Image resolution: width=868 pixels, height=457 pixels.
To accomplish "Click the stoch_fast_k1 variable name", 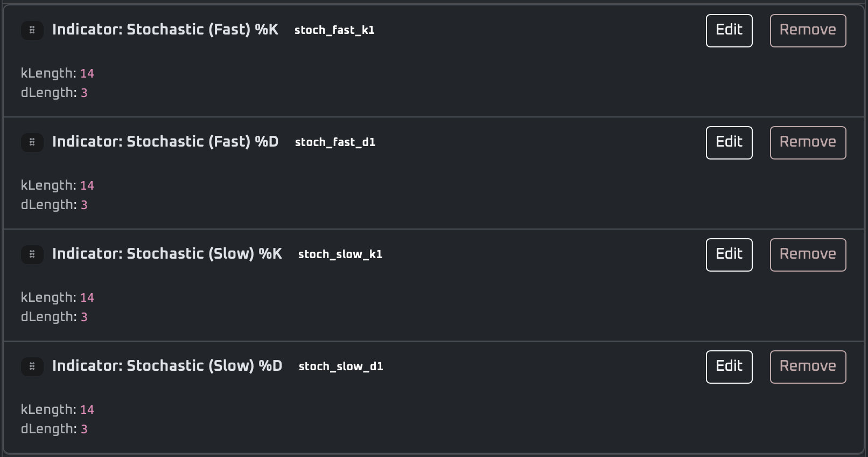I will pos(334,30).
